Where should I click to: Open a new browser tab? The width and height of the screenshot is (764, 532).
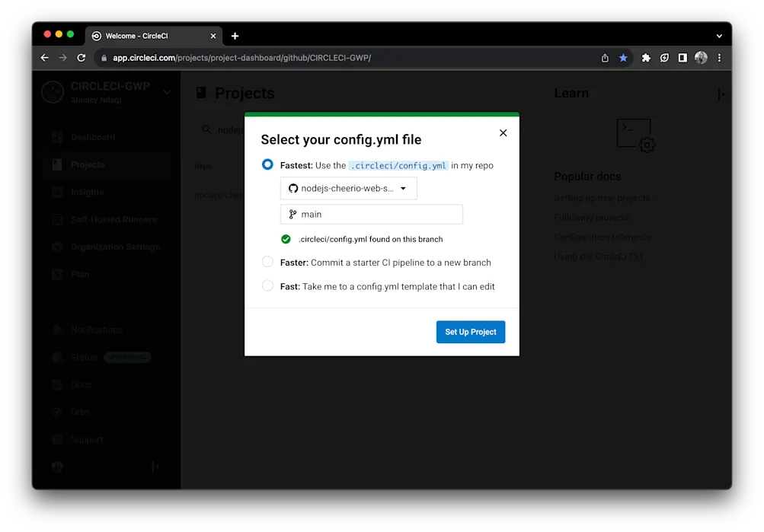click(x=235, y=36)
